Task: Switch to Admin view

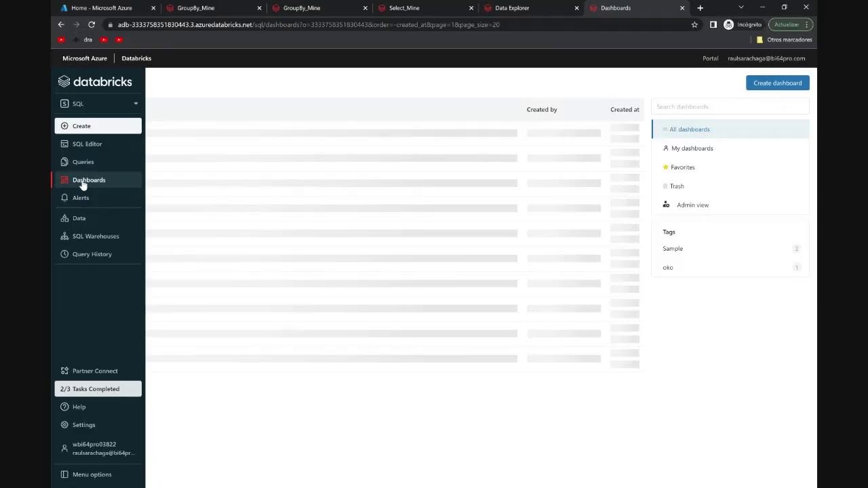Action: [x=730, y=205]
